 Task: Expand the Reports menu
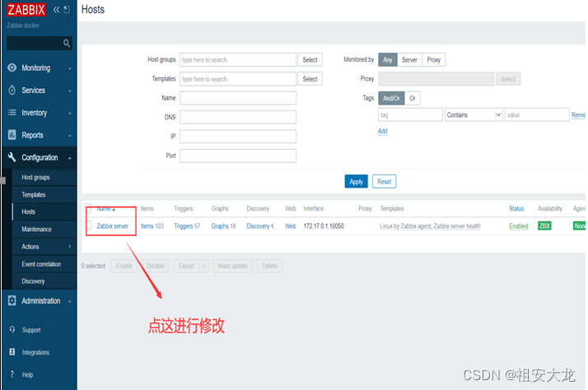pyautogui.click(x=70, y=136)
